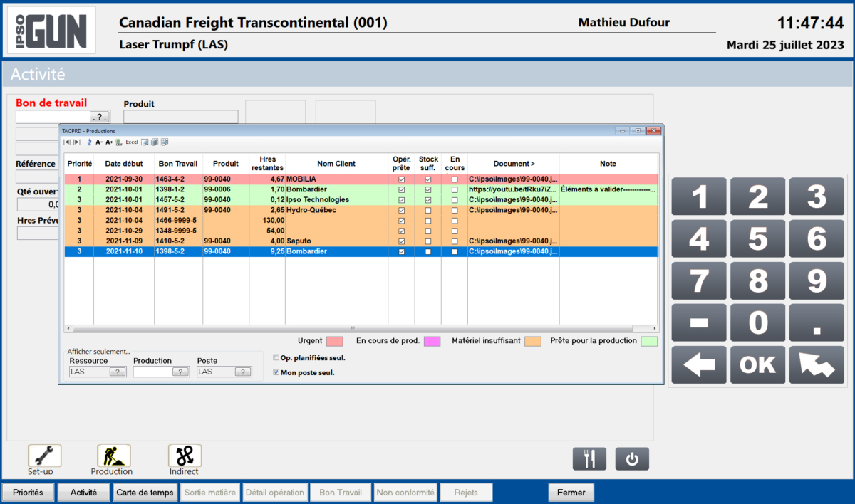Viewport: 855px width, 504px height.
Task: Click the Production worker icon
Action: (x=113, y=456)
